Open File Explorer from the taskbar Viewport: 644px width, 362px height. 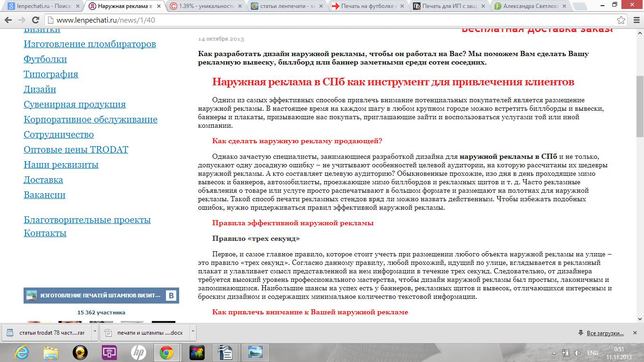pos(50,353)
